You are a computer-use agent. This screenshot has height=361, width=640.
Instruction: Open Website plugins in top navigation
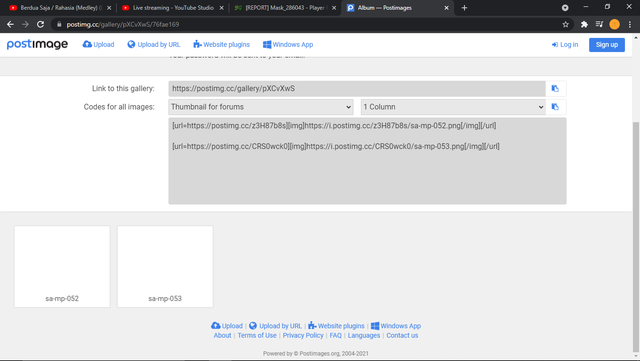222,45
